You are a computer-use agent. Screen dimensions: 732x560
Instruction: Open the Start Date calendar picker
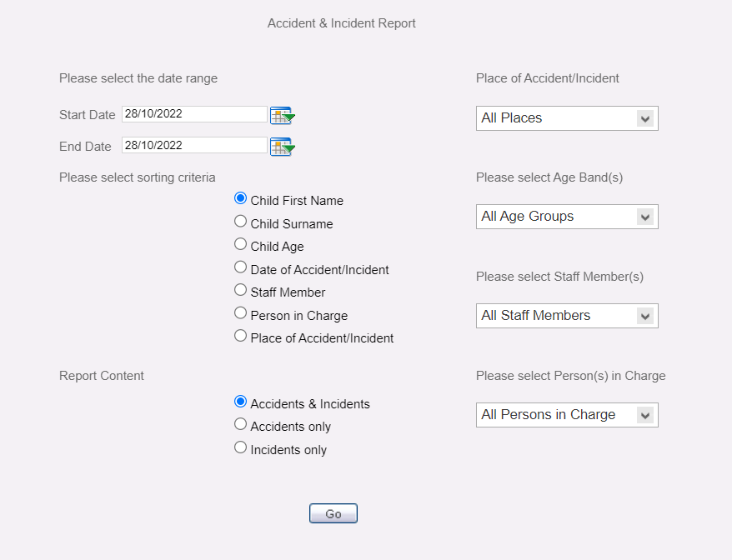click(283, 115)
